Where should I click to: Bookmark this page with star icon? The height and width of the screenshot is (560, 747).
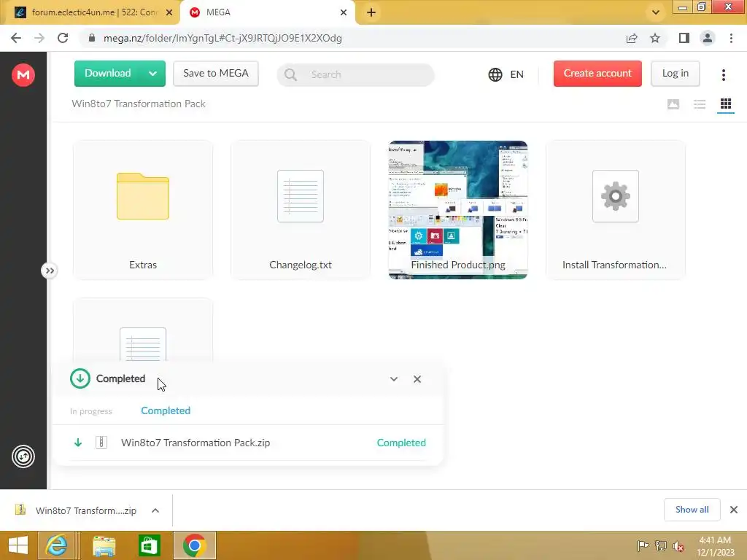click(x=655, y=38)
